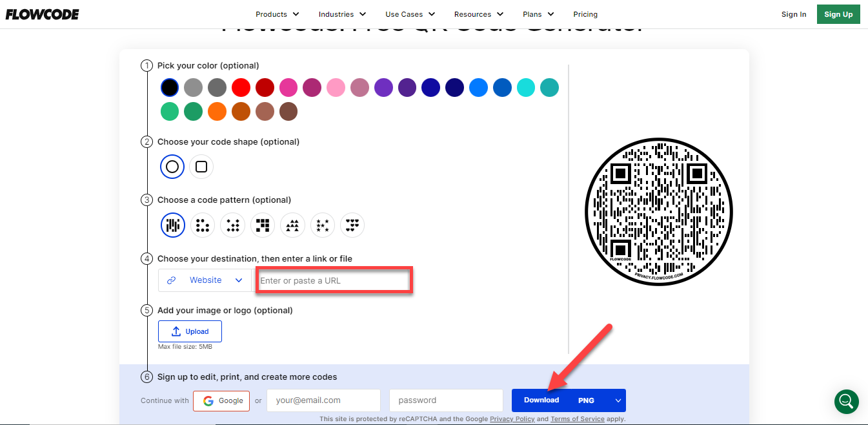The height and width of the screenshot is (425, 868).
Task: Click the URL input field
Action: point(334,281)
